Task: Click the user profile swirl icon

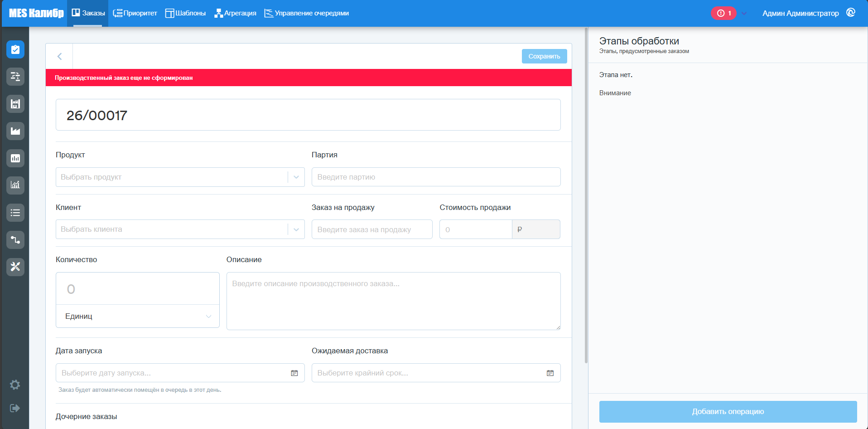Action: [851, 13]
